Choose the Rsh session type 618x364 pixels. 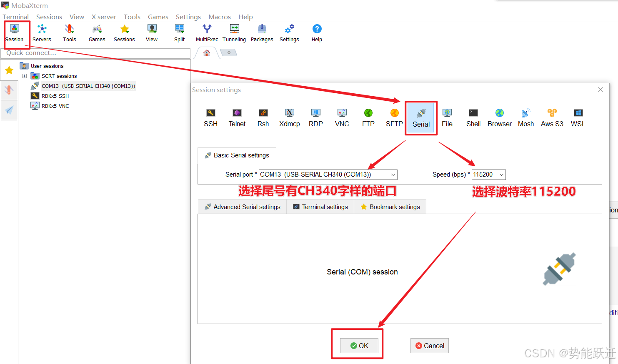pyautogui.click(x=263, y=118)
